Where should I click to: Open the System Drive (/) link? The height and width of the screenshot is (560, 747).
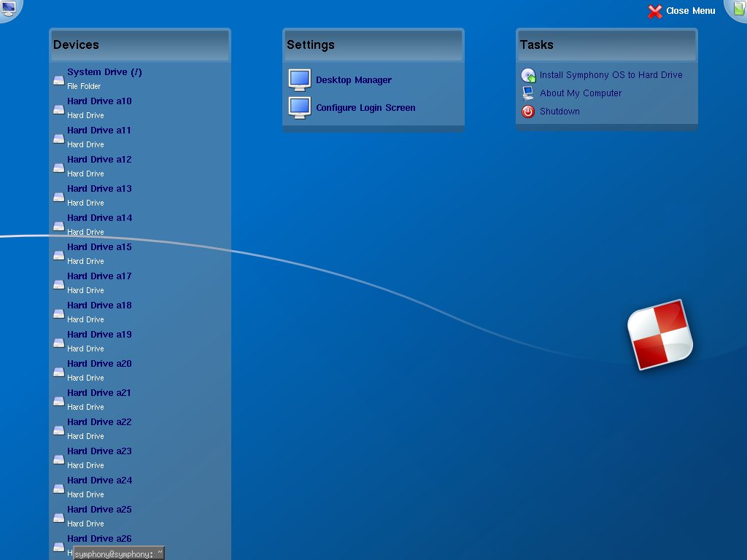pyautogui.click(x=104, y=72)
